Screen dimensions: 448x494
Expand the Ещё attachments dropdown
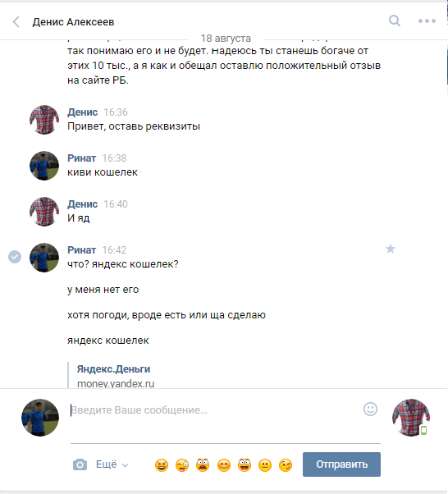112,464
